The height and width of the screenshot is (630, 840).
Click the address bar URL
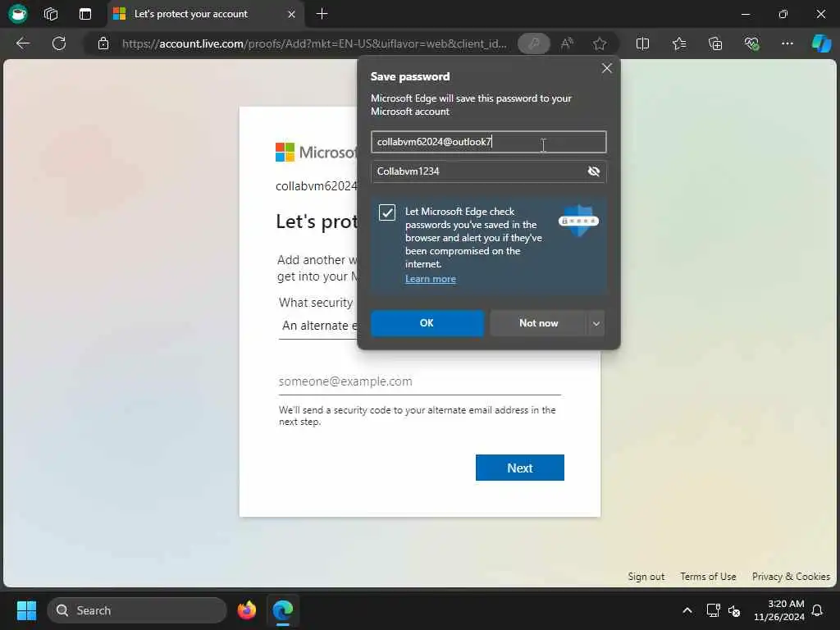pyautogui.click(x=314, y=43)
